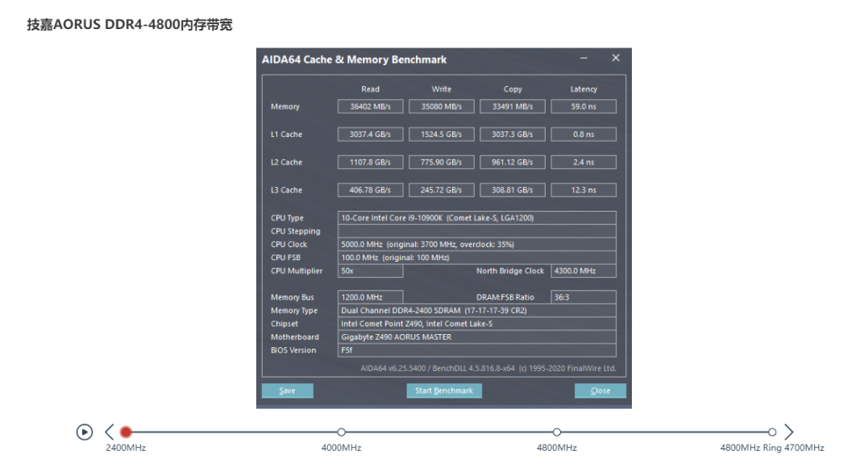Screen dimensions: 868x467
Task: Click the Close button at bottom right
Action: [x=600, y=391]
